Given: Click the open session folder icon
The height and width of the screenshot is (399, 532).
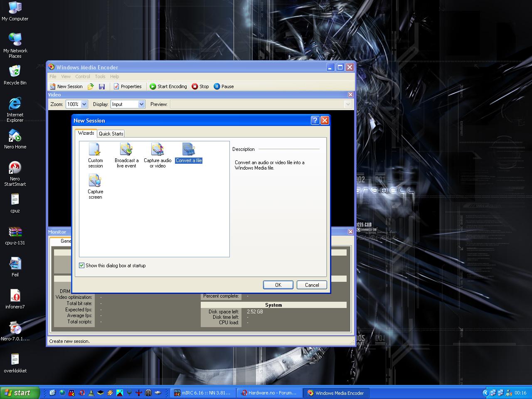Looking at the screenshot, I should pos(91,86).
